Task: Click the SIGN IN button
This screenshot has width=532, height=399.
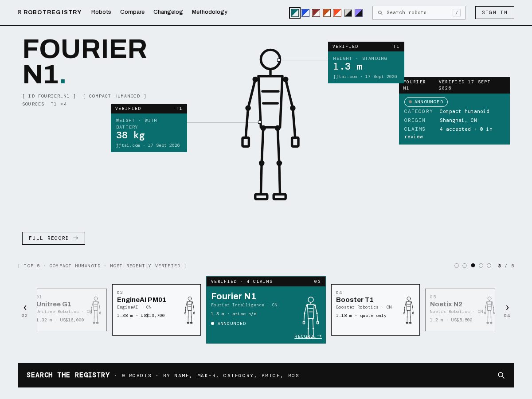Action: click(495, 12)
